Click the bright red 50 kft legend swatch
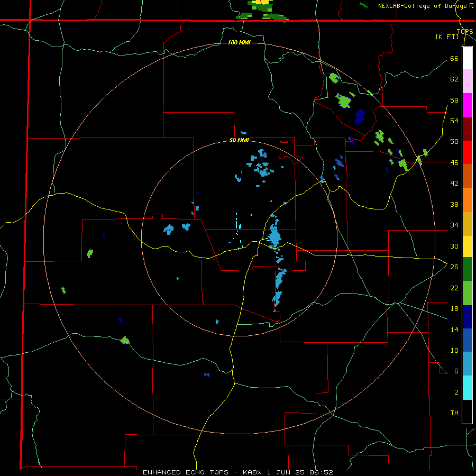 467,152
